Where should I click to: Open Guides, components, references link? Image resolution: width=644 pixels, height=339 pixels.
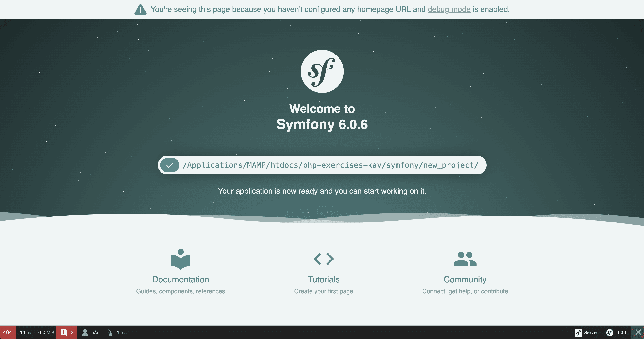[x=181, y=291]
